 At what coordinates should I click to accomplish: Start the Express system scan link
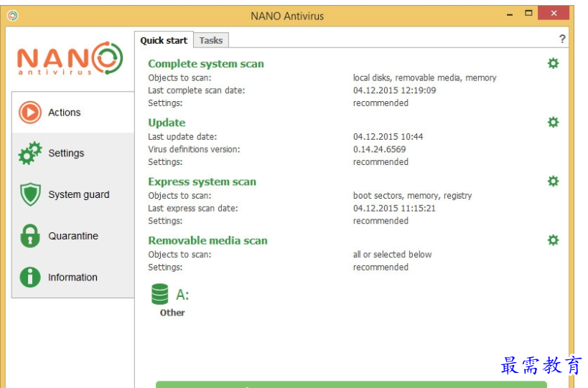[202, 181]
